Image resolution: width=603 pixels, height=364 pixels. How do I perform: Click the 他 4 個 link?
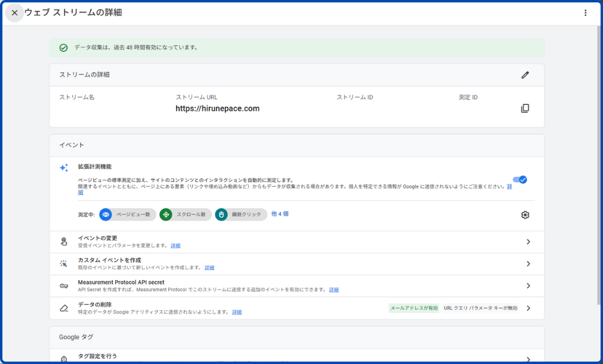tap(280, 214)
